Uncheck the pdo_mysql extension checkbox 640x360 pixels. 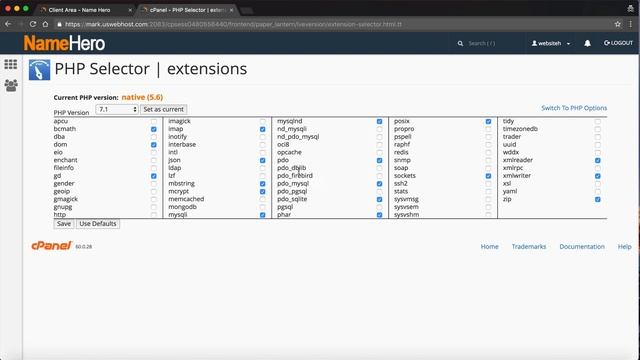tap(380, 184)
